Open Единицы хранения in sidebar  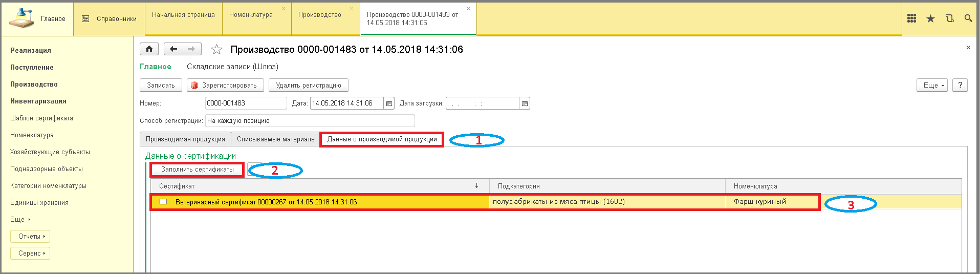[39, 202]
